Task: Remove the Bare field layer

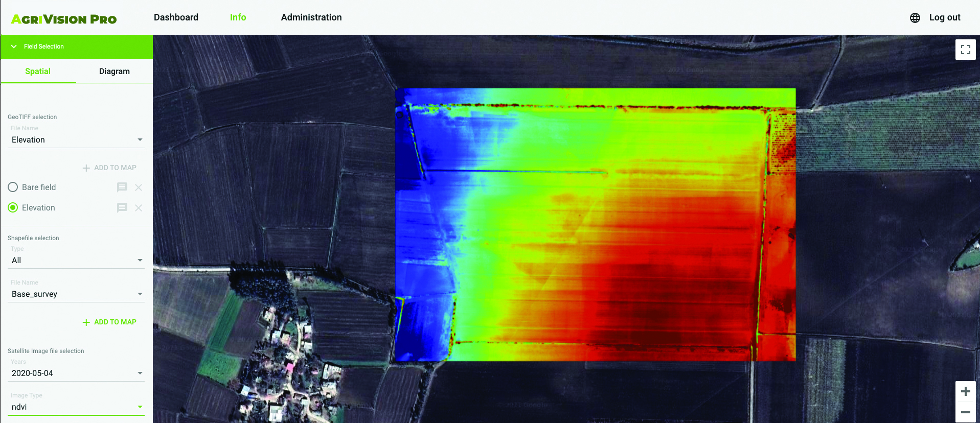Action: pos(139,187)
